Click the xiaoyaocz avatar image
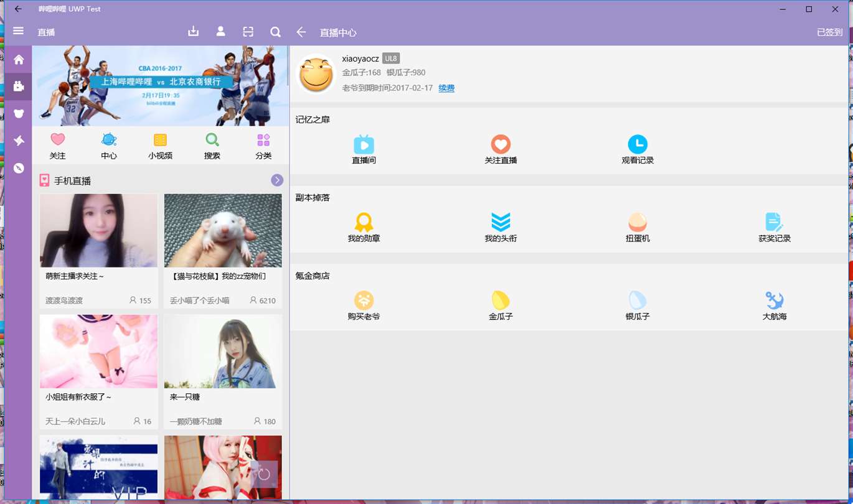Viewport: 853px width, 504px height. (x=317, y=74)
